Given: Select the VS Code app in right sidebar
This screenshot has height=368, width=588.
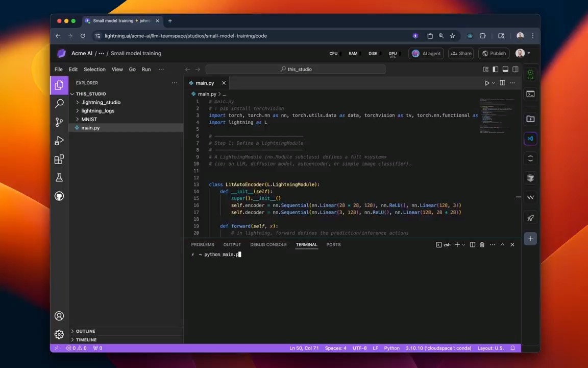Looking at the screenshot, I should tap(530, 139).
